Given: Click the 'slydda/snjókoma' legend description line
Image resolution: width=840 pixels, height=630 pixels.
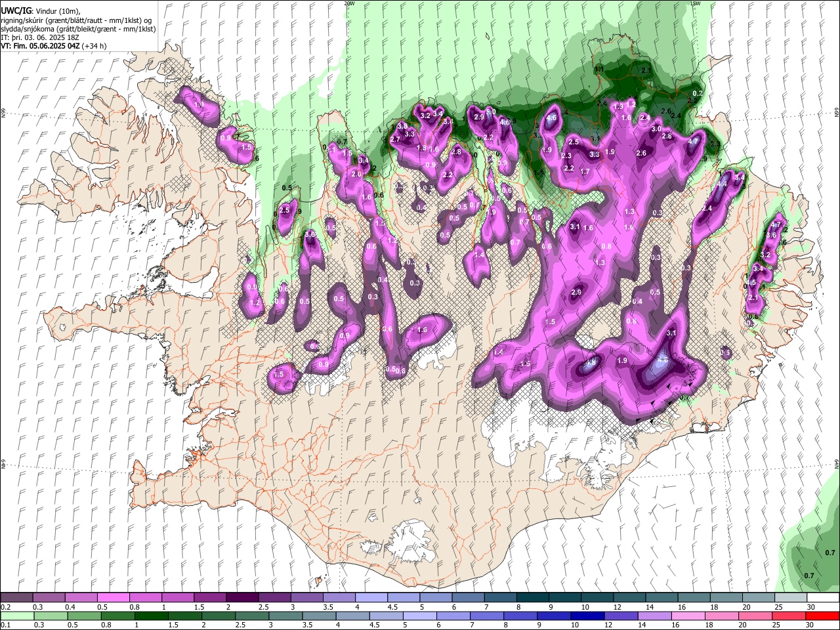Looking at the screenshot, I should [x=79, y=29].
